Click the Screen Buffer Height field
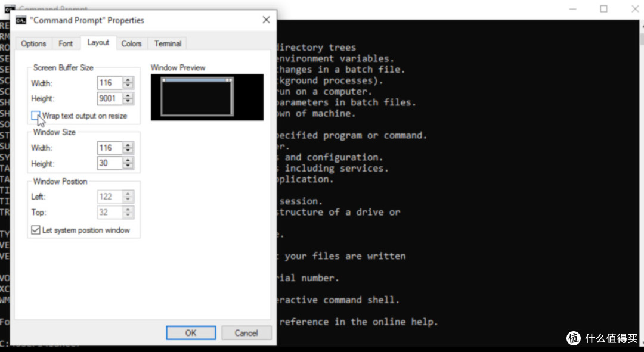Image resolution: width=644 pixels, height=352 pixels. [110, 98]
